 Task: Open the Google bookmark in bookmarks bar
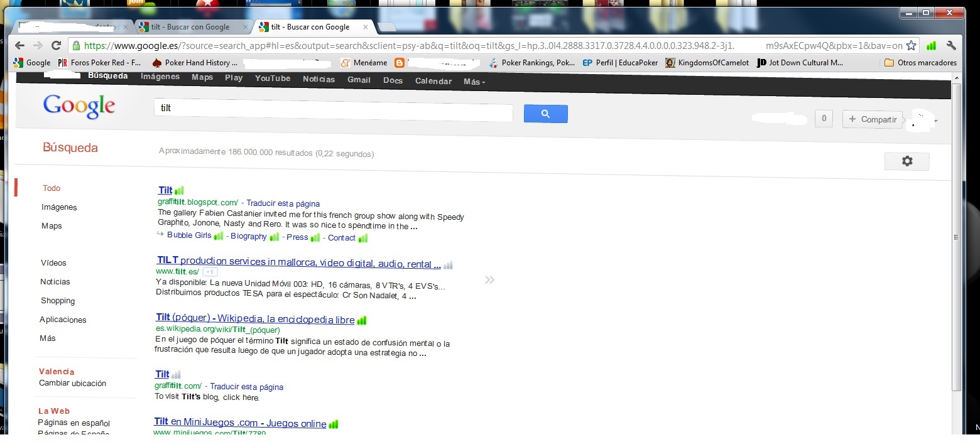point(32,63)
